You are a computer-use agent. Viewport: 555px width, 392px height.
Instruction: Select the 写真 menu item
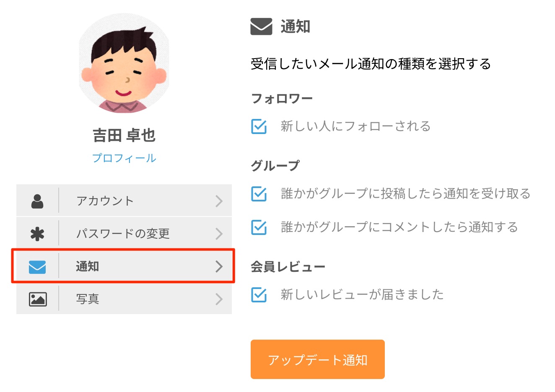click(88, 299)
